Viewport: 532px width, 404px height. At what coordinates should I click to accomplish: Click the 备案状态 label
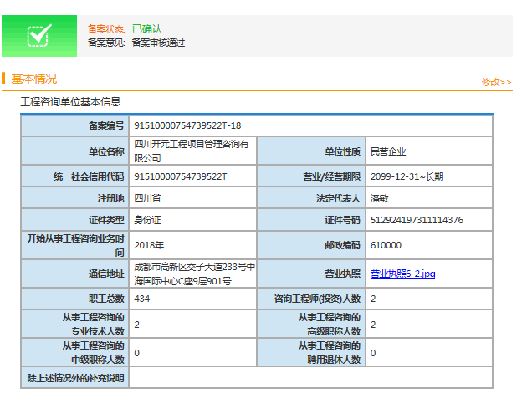106,29
